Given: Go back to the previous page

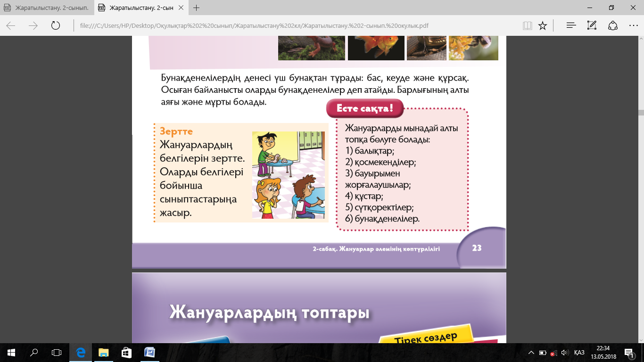Looking at the screenshot, I should point(10,25).
